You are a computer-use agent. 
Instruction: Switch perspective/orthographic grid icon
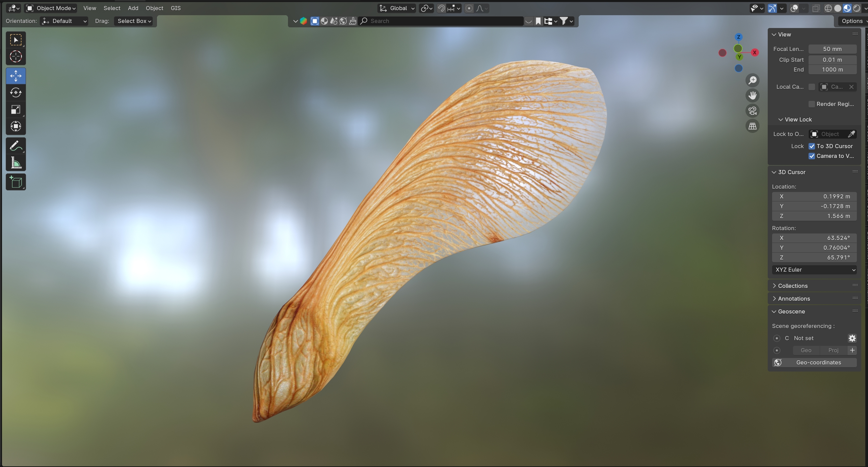(752, 126)
